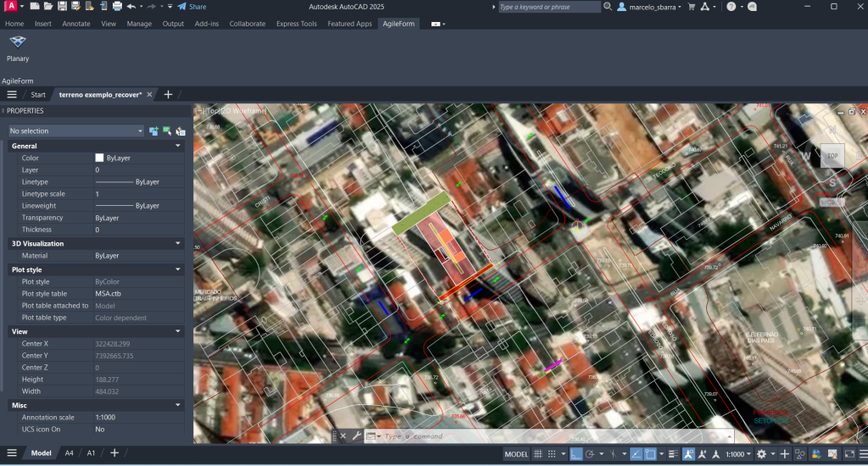Collapse the View section in Properties
The height and width of the screenshot is (466, 868).
pyautogui.click(x=178, y=331)
